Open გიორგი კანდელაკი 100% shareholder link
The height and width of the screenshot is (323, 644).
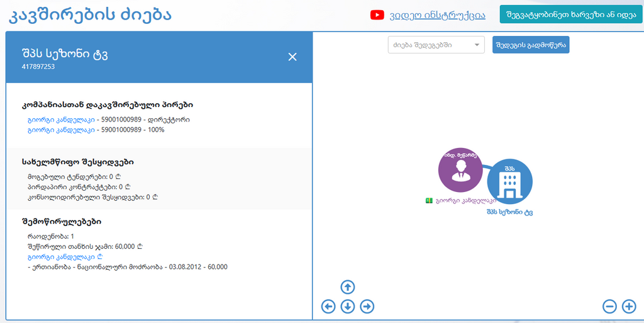pyautogui.click(x=61, y=130)
